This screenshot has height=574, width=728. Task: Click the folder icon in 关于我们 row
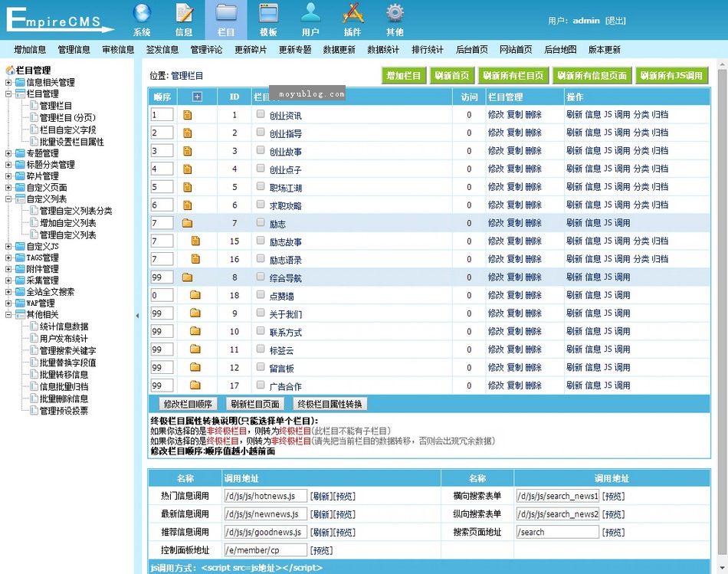[x=195, y=313]
